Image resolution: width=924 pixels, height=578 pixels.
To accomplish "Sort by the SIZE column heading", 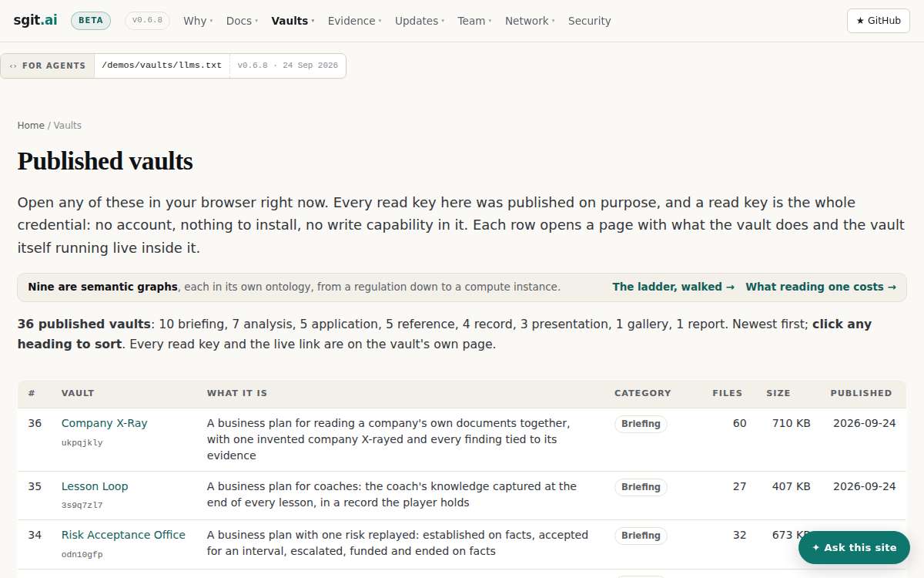I will click(x=778, y=393).
